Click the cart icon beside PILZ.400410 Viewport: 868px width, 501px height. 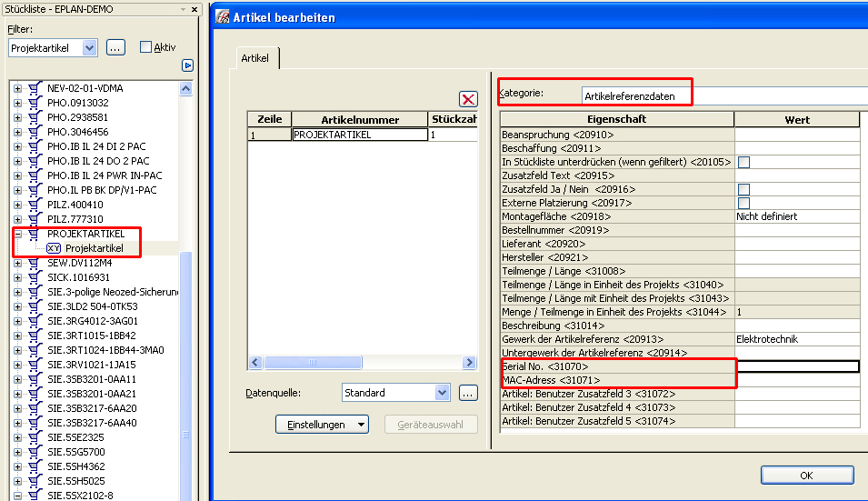(x=35, y=205)
